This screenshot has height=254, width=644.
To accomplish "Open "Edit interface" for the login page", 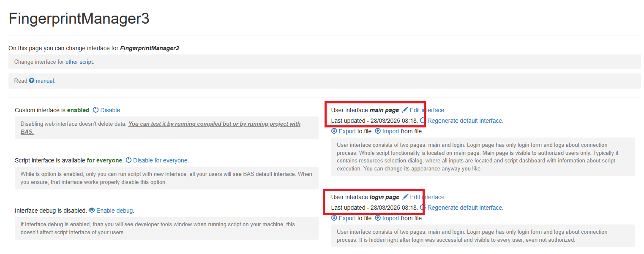I will tap(427, 197).
